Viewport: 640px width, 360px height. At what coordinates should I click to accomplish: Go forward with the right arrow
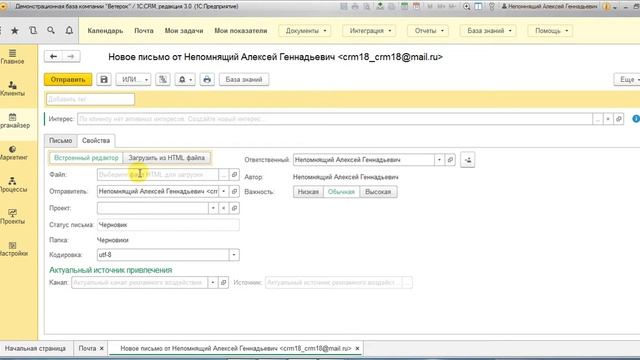(71, 56)
